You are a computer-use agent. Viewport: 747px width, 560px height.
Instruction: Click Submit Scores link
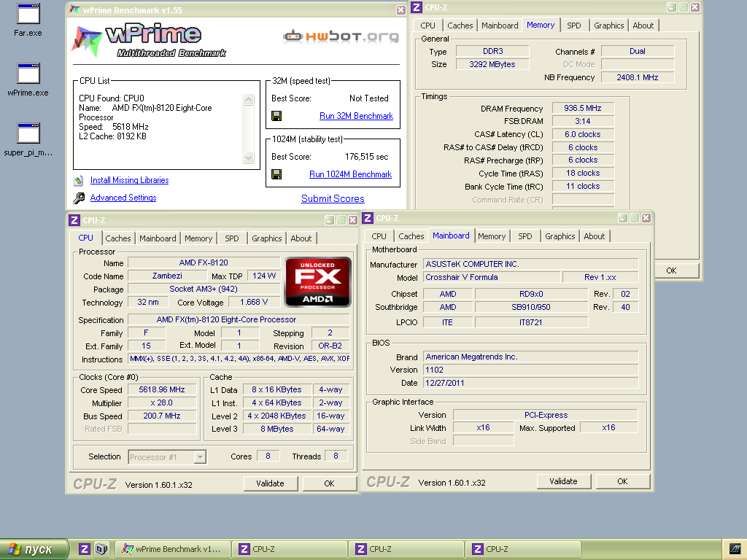click(333, 198)
